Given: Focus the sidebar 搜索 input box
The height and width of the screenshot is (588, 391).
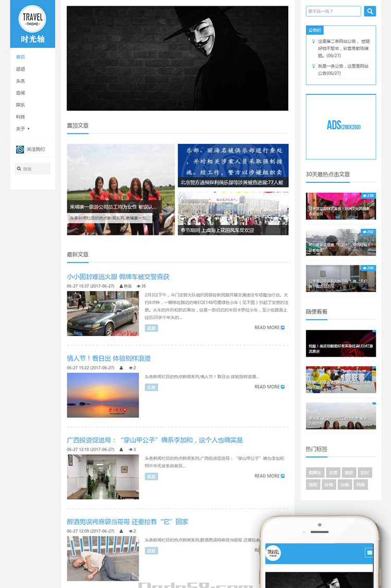Looking at the screenshot, I should click(x=33, y=169).
